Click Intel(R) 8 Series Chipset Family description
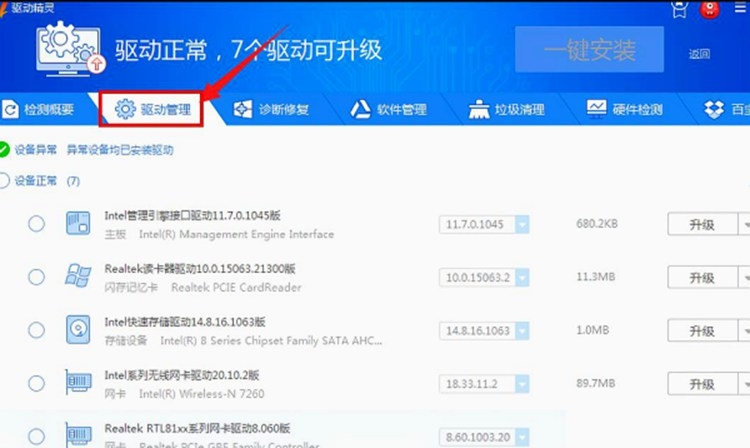The image size is (750, 448). click(x=271, y=341)
